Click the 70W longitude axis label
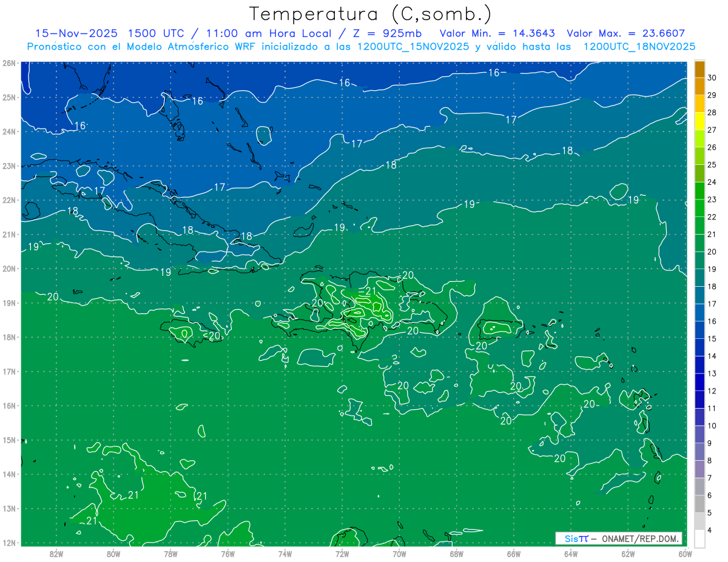The image size is (728, 562). 399,554
